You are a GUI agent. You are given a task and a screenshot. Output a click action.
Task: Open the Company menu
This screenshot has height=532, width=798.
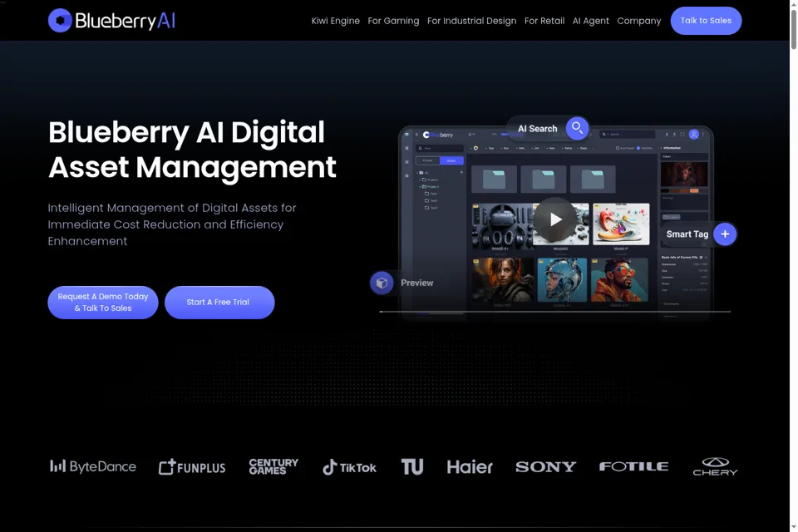[x=639, y=21]
